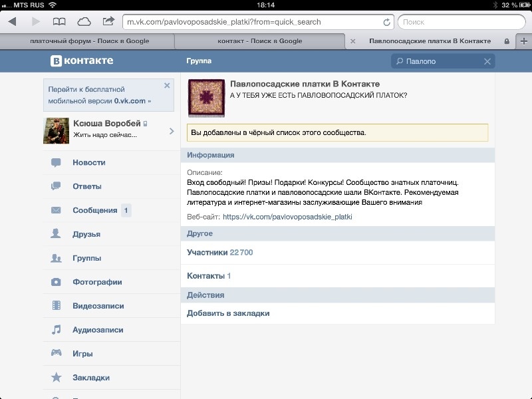
Task: Dismiss the free mobile version banner
Action: (x=167, y=86)
